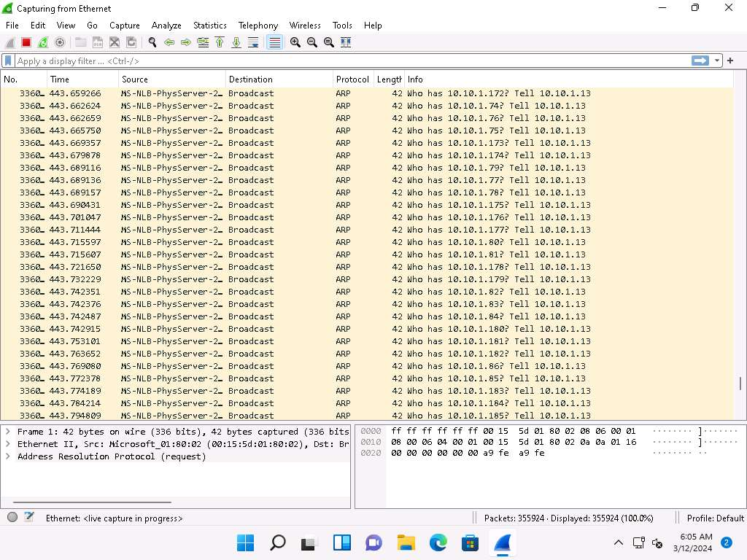Go to the next packet arrow
The image size is (747, 560).
[x=185, y=42]
